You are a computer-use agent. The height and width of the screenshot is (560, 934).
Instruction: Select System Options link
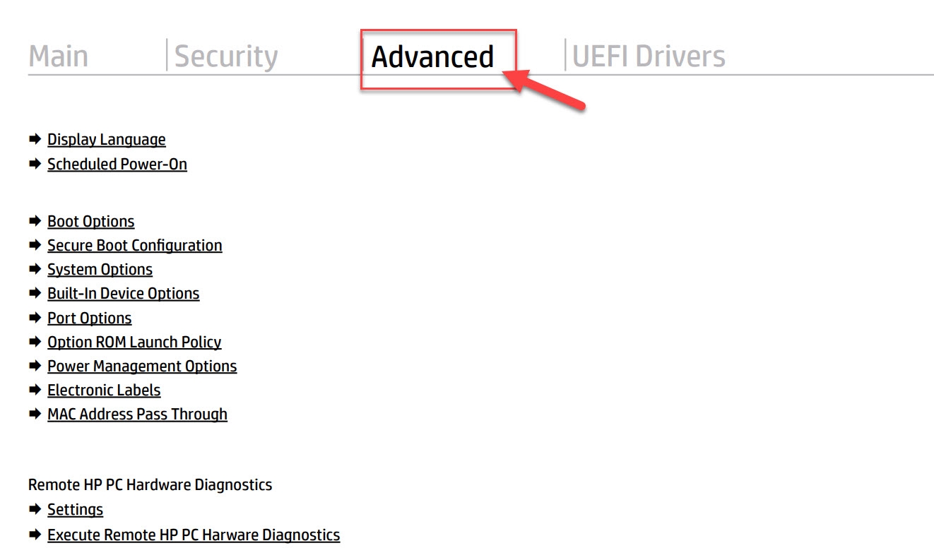100,270
